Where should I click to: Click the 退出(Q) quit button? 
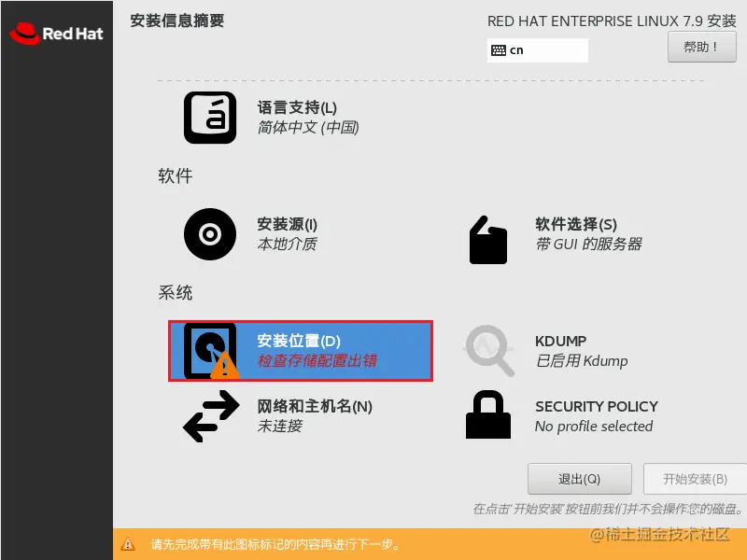pos(579,479)
